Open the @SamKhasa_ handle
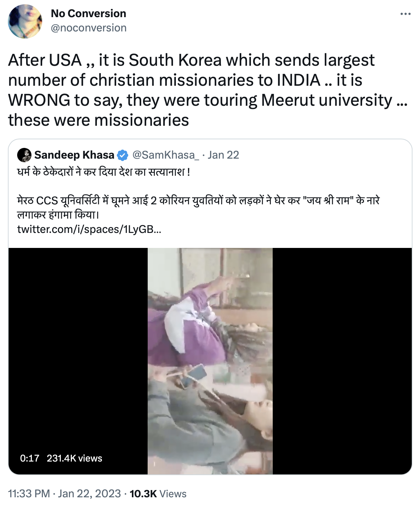This screenshot has height=508, width=420. coord(165,155)
